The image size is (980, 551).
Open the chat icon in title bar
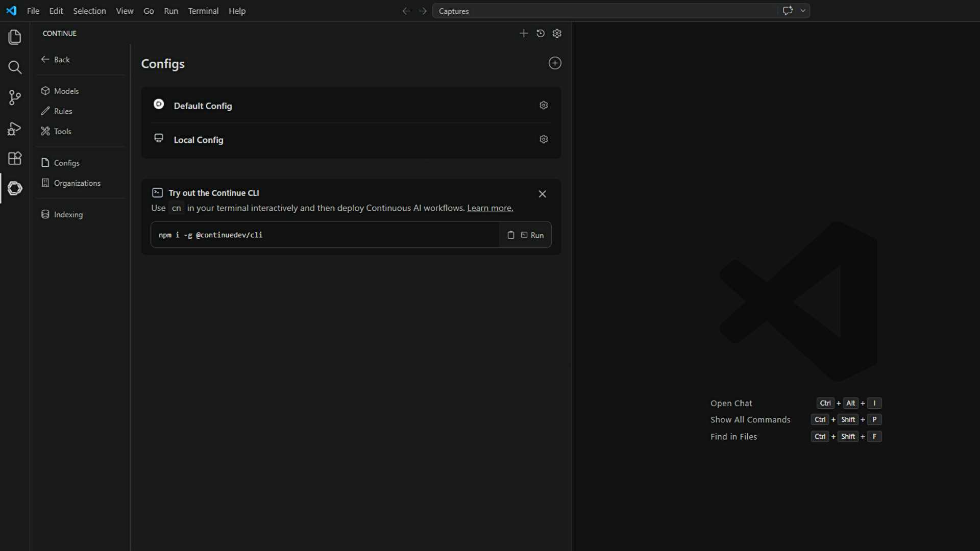788,11
